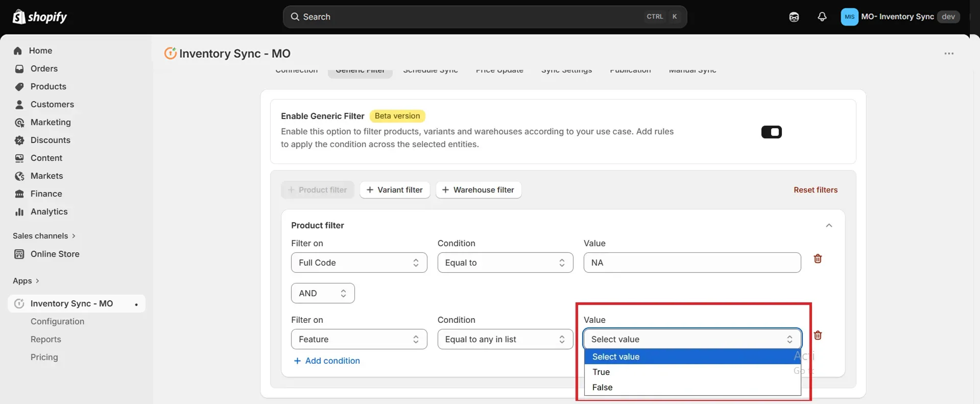This screenshot has height=404, width=980.
Task: Click the Search field in top bar
Action: 485,17
